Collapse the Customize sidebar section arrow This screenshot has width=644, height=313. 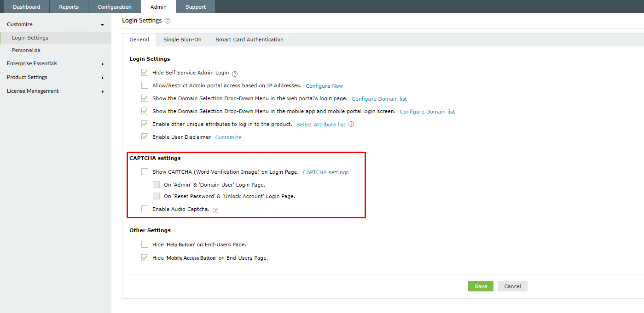tap(102, 25)
